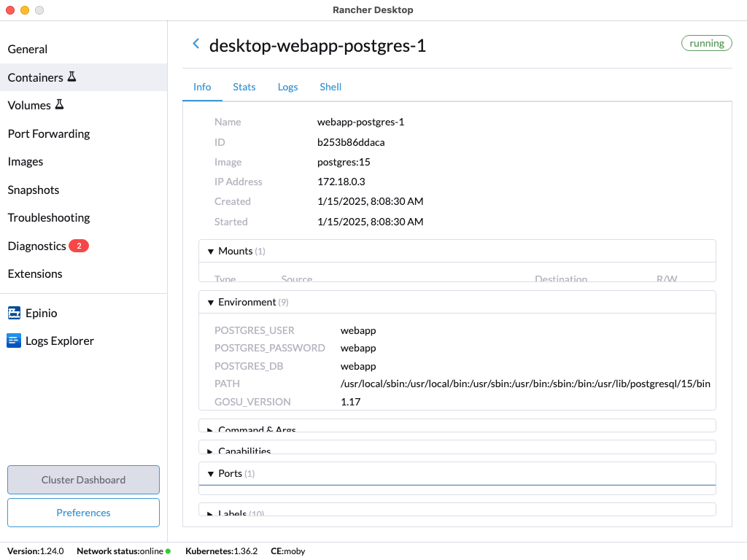The height and width of the screenshot is (560, 747).
Task: Click the PATH value string
Action: (525, 384)
